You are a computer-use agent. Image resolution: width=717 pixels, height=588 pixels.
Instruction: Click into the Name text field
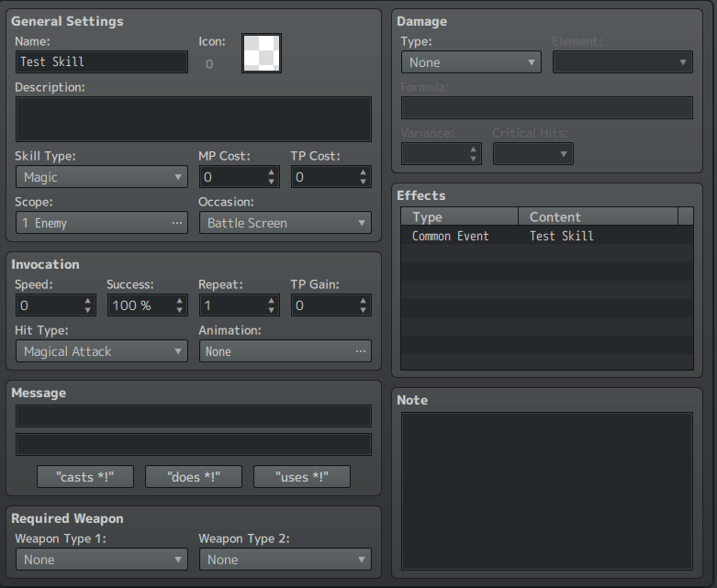pos(101,61)
